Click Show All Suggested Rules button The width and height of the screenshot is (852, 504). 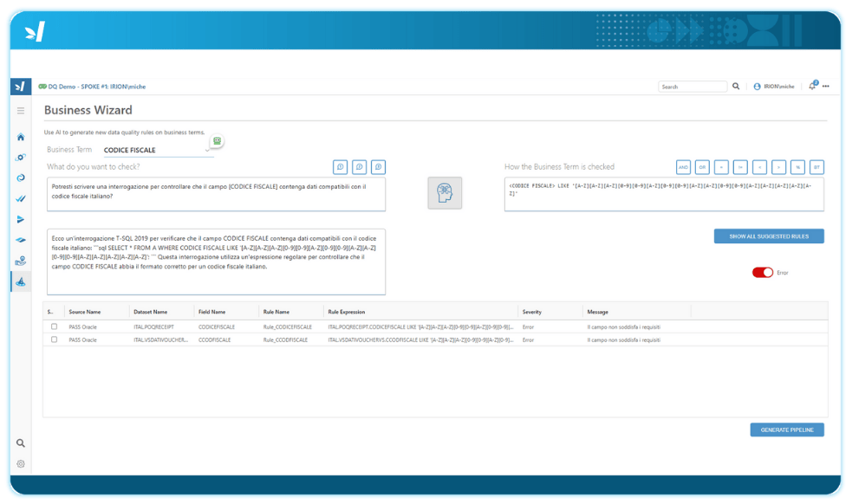click(769, 236)
